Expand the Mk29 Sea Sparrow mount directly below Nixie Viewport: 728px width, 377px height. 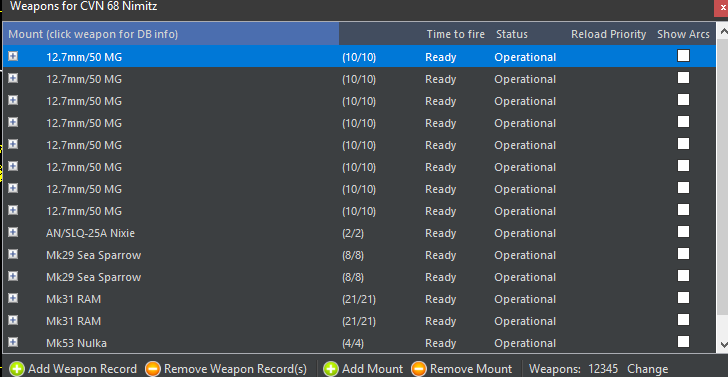tap(13, 254)
